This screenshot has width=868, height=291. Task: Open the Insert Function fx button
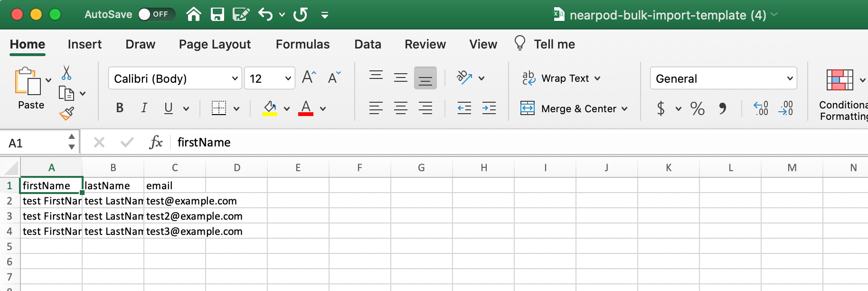[156, 142]
